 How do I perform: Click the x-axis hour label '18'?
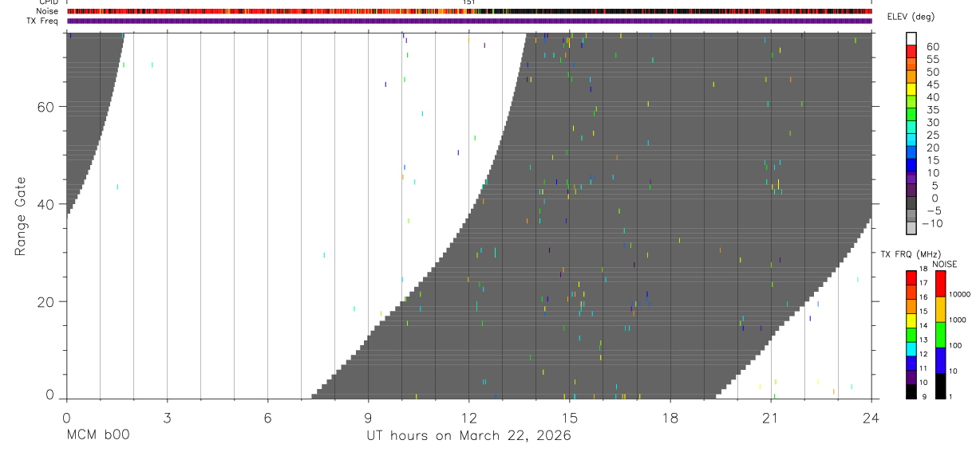[670, 418]
